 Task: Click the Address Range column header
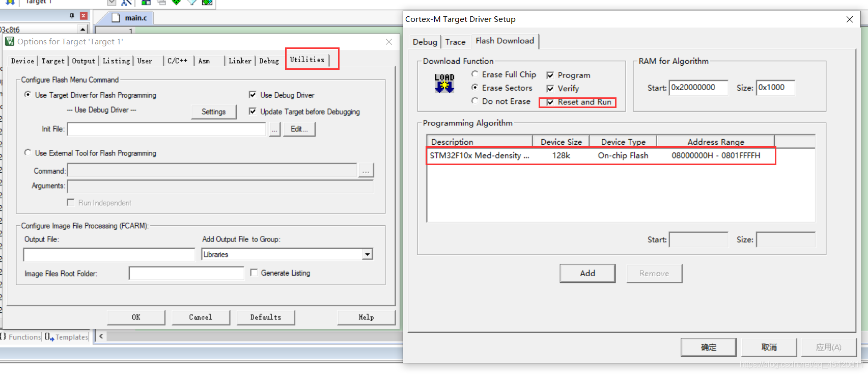716,142
